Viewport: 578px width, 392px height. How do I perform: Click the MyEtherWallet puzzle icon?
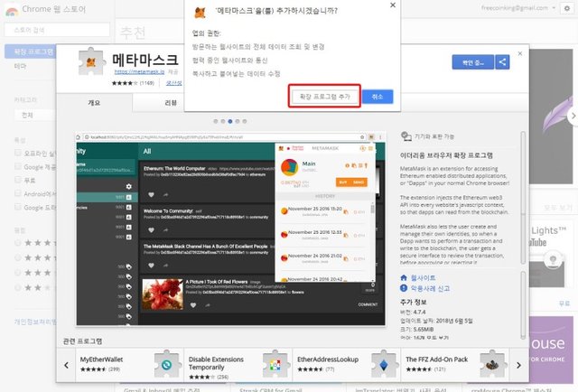tap(168, 364)
